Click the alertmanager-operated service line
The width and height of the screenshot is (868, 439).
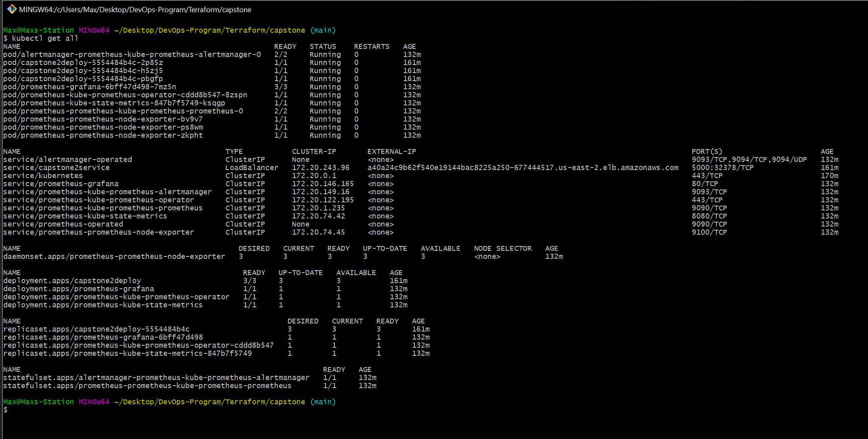pyautogui.click(x=67, y=159)
